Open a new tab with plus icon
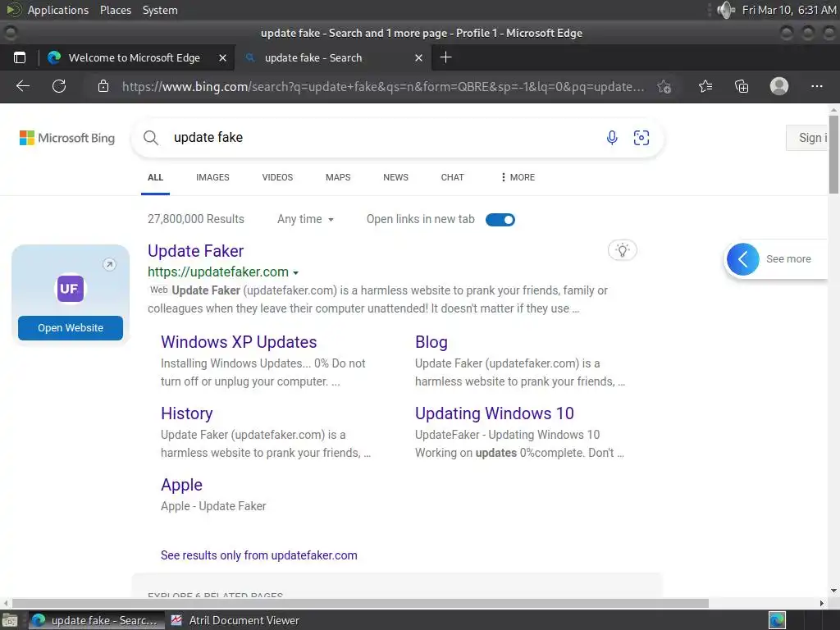This screenshot has height=630, width=840. pyautogui.click(x=445, y=57)
